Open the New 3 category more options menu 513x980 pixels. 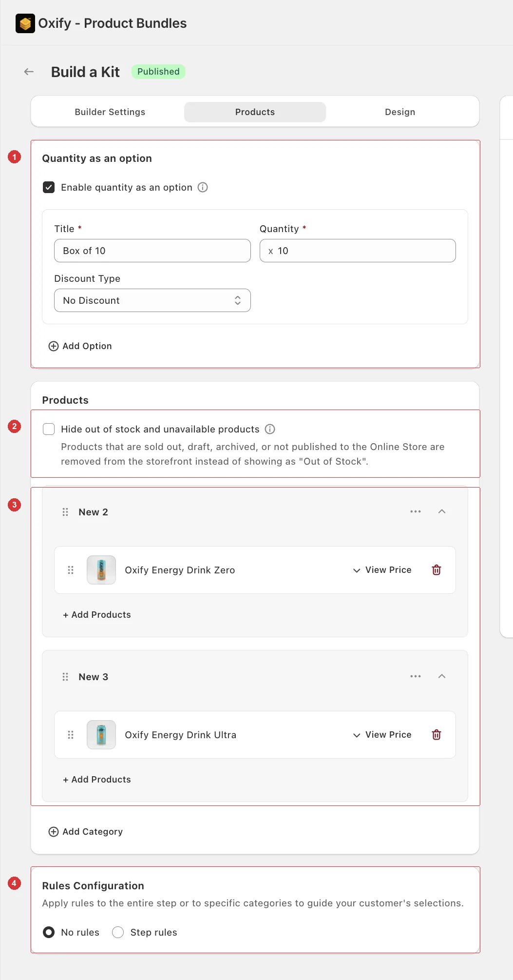click(416, 676)
